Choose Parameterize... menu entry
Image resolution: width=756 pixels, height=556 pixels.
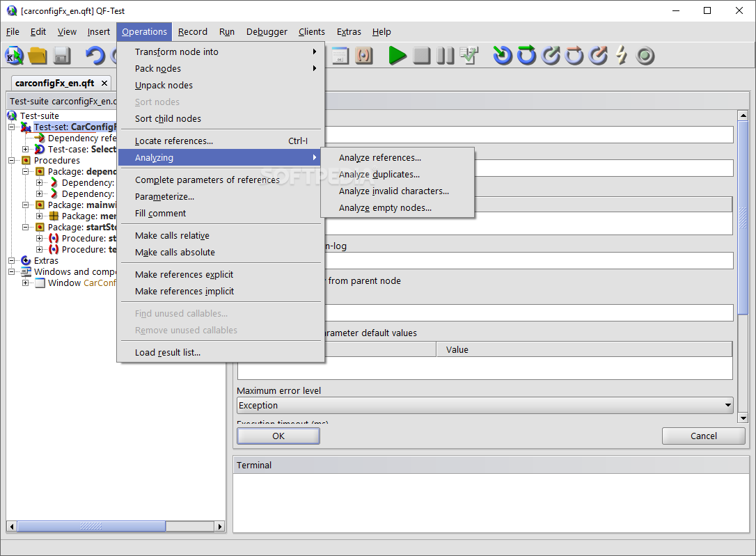(x=221, y=196)
